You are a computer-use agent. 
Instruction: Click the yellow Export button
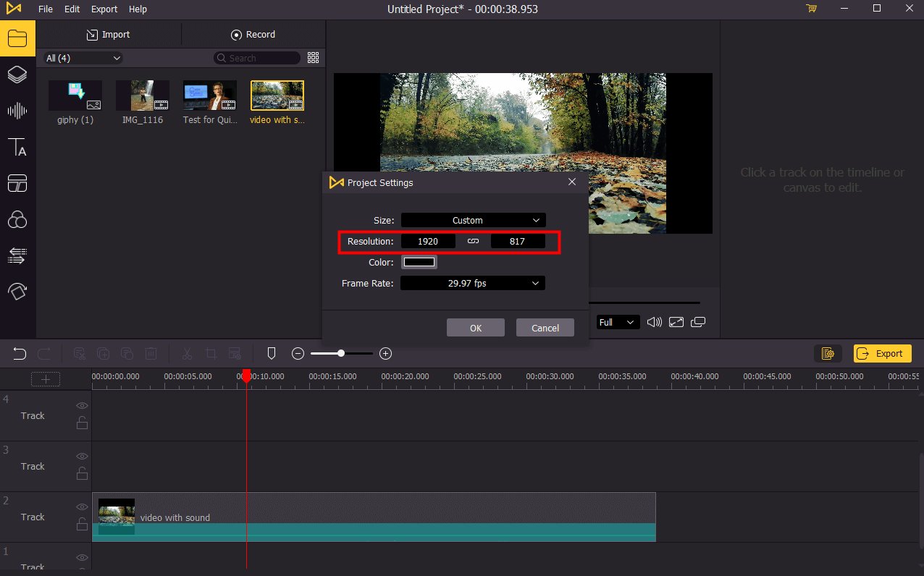click(882, 353)
